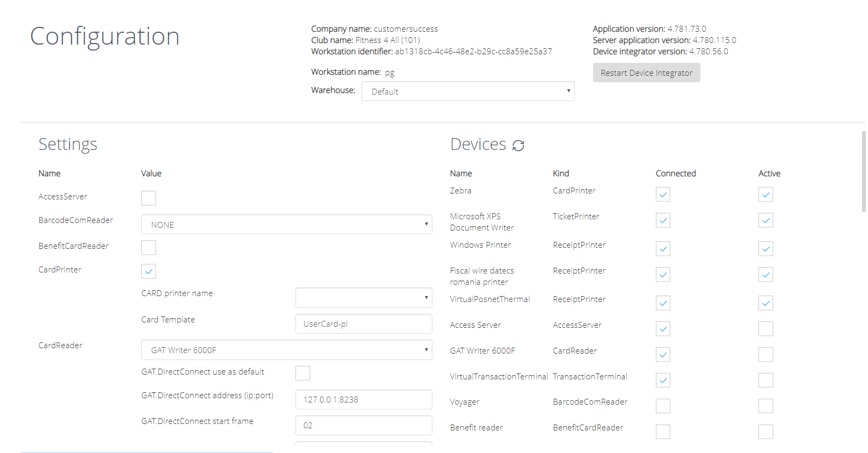Enable the AccessServer setting checkbox
The width and height of the screenshot is (868, 453).
coord(149,198)
